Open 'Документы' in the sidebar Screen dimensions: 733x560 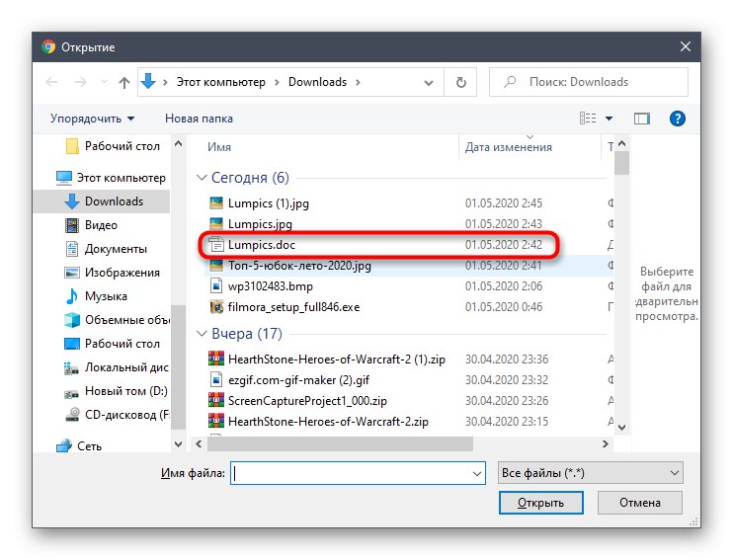(x=106, y=249)
